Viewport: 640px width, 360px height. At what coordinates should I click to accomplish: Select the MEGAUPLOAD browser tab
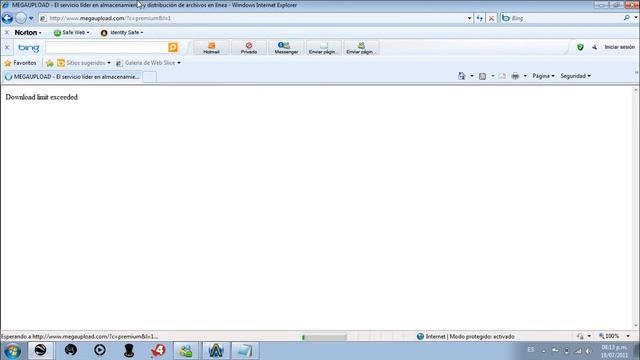click(x=72, y=77)
